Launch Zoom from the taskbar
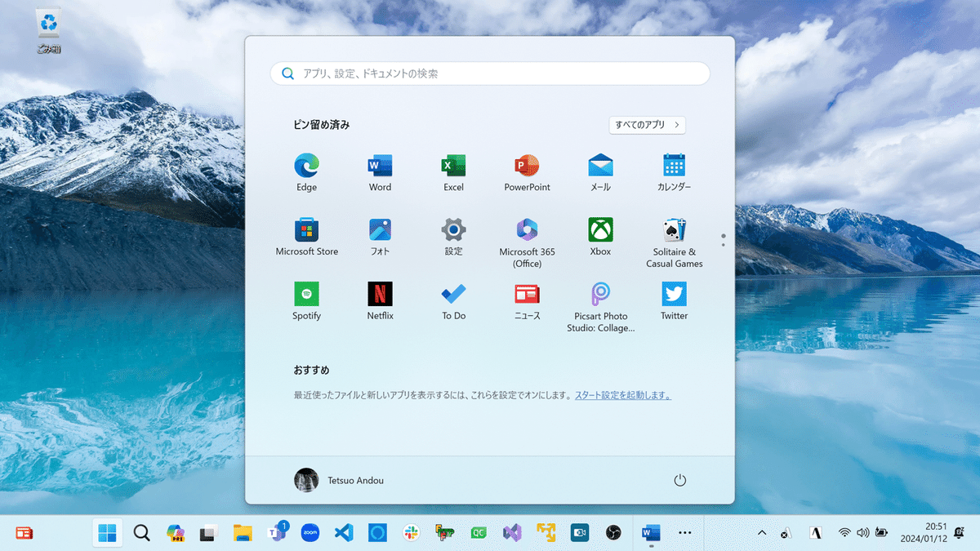The height and width of the screenshot is (551, 980). (310, 533)
